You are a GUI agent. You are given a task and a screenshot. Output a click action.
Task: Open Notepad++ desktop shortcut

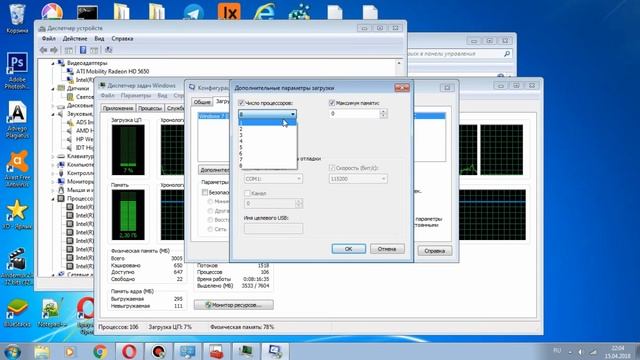click(x=52, y=312)
